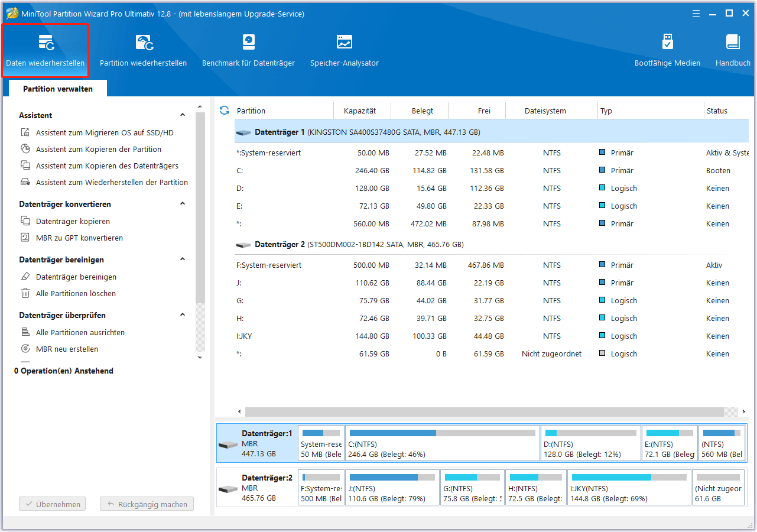Screen dimensions: 757x532
Task: Sort by Kapazität column header
Action: (359, 111)
